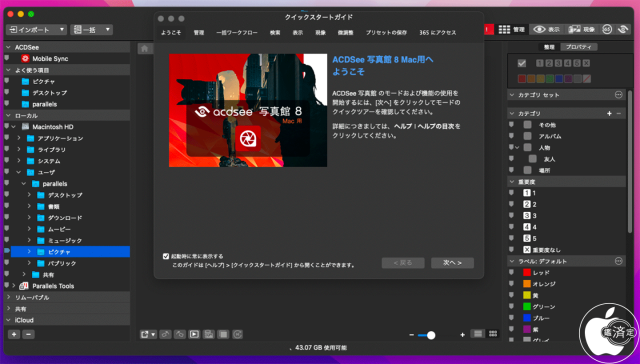Open the 管理 tab in quick start guide
The height and width of the screenshot is (364, 640).
[199, 32]
